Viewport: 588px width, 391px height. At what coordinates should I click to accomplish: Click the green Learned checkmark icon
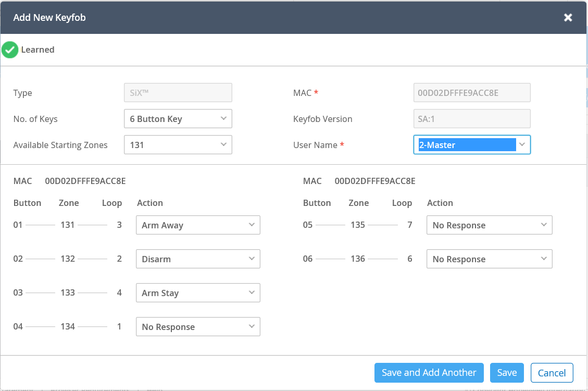tap(10, 50)
